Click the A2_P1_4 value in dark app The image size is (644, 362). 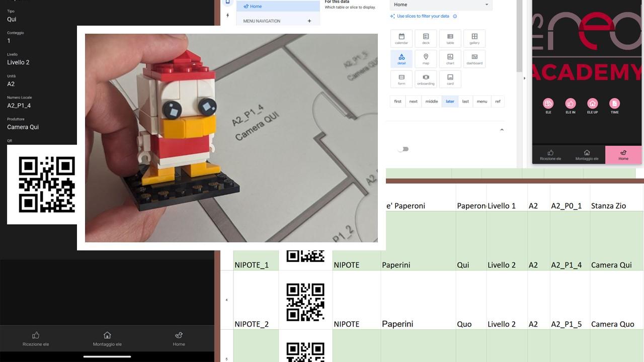click(x=19, y=106)
